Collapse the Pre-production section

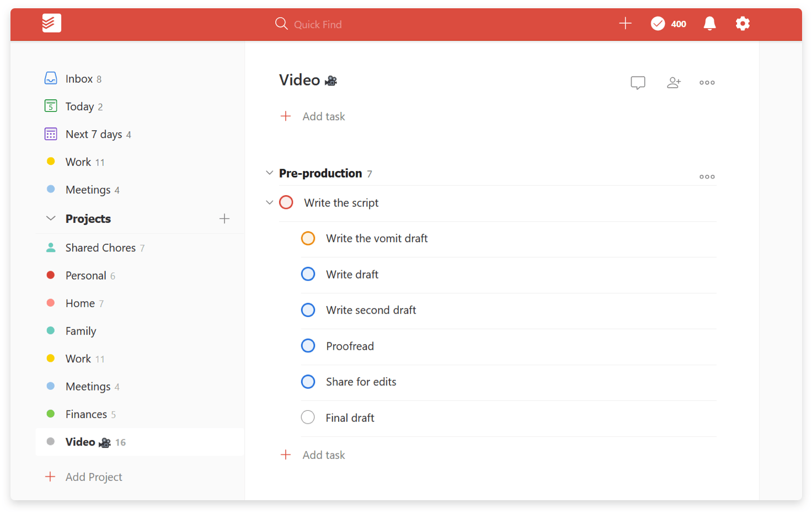pyautogui.click(x=269, y=173)
